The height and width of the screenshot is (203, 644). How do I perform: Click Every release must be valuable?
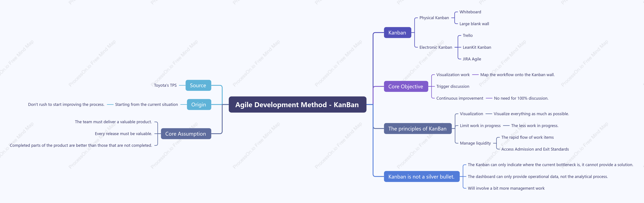[x=123, y=134]
